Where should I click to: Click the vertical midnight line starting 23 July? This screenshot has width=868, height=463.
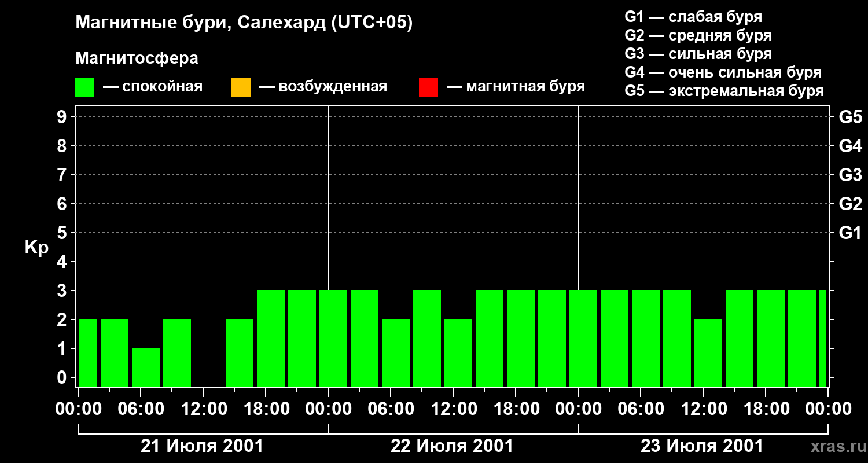[x=578, y=197]
